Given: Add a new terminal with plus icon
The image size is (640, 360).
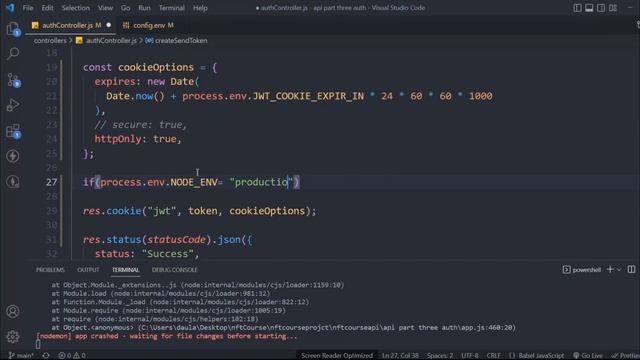Looking at the screenshot, I should (610, 269).
